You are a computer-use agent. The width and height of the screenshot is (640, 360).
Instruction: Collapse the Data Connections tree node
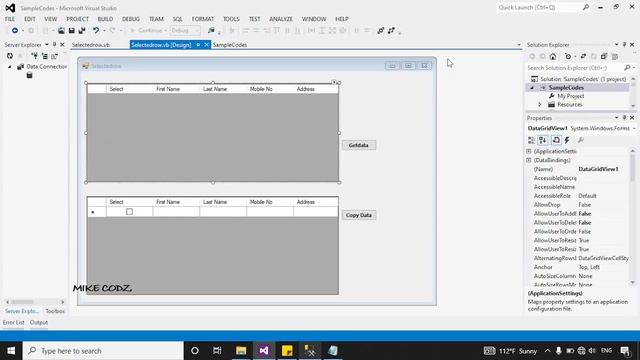tap(10, 67)
